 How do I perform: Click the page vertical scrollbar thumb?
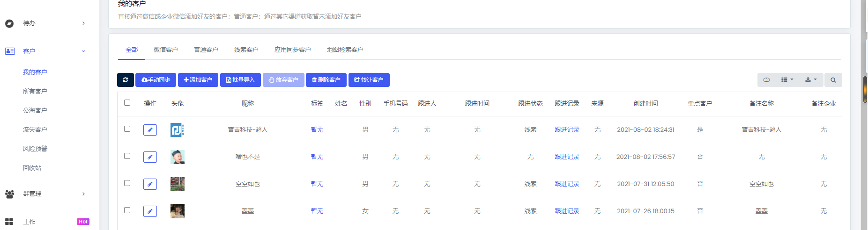[x=865, y=89]
